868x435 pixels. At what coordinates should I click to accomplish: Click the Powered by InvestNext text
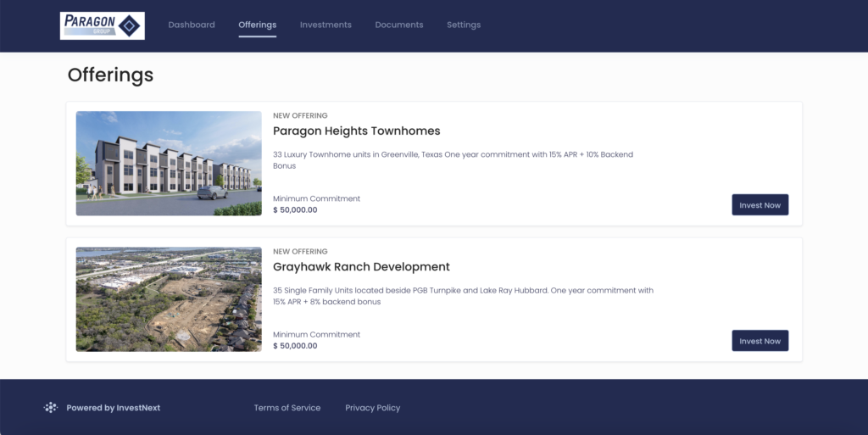click(x=114, y=408)
